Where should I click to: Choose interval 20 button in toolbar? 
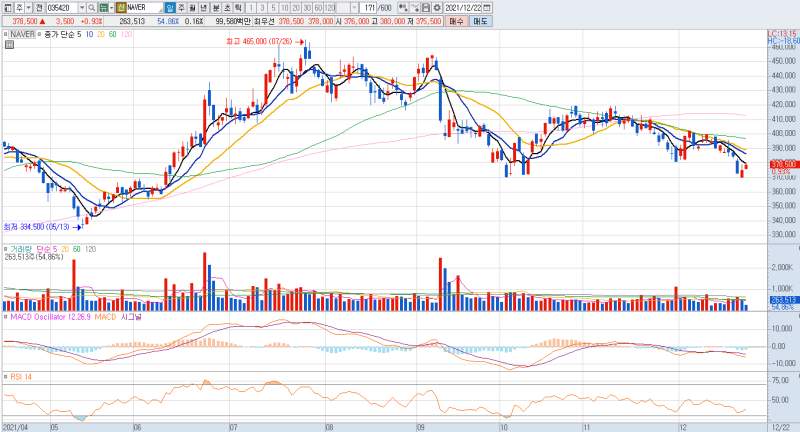(296, 8)
